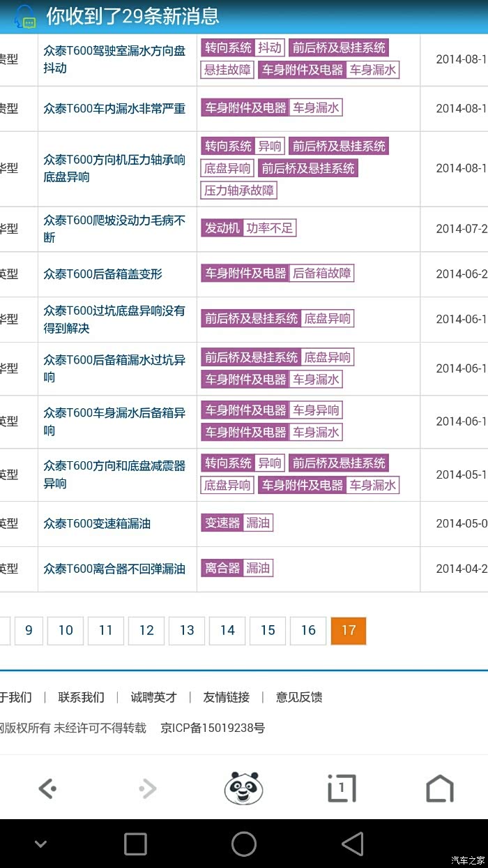Viewport: 488px width, 868px height.
Task: Tap the chat notification icon in banner
Action: (24, 16)
